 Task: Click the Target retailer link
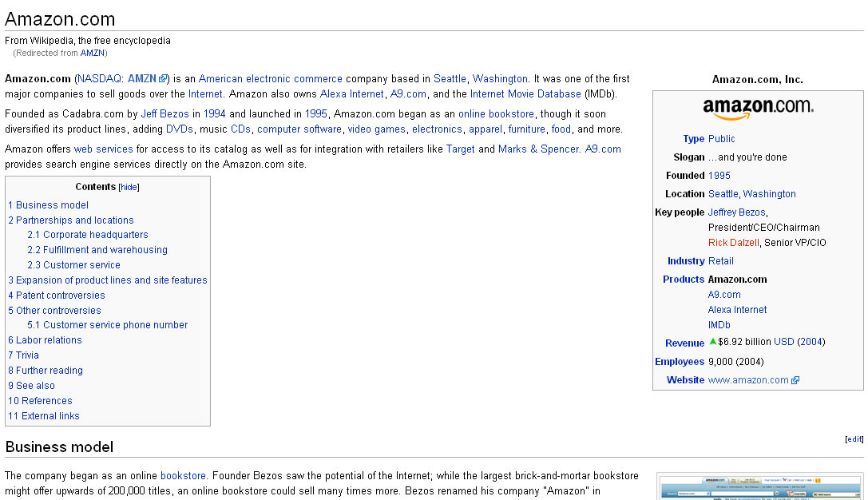pos(460,149)
